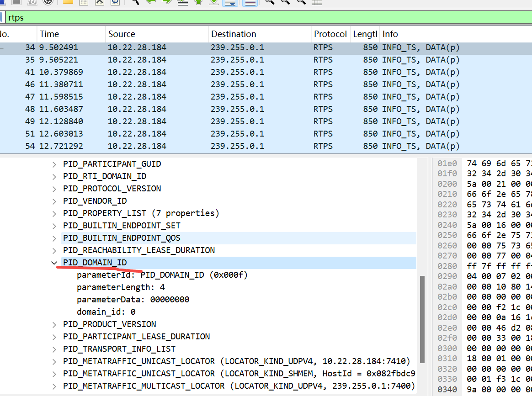Jump to the first packet icon
The width and height of the screenshot is (532, 396).
pos(198,2)
